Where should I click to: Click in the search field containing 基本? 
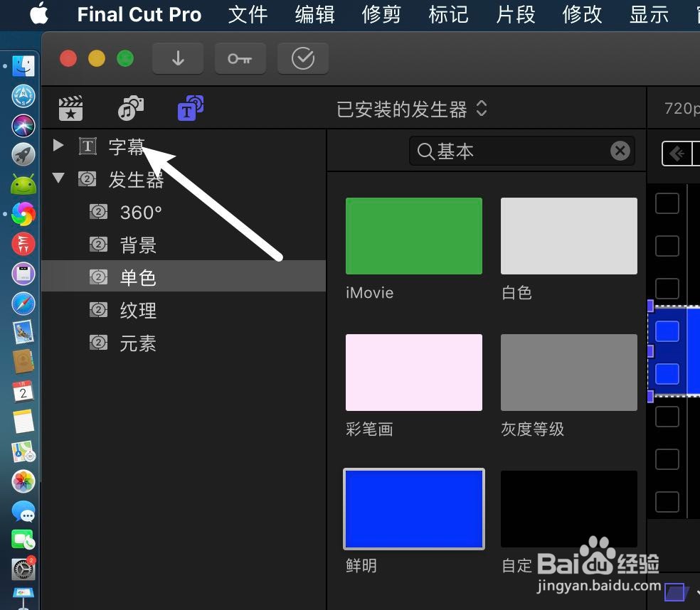tap(522, 151)
